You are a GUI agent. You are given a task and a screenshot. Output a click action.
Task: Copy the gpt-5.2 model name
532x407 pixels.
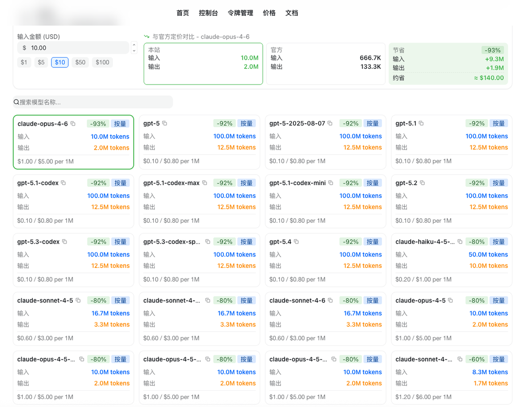click(422, 183)
